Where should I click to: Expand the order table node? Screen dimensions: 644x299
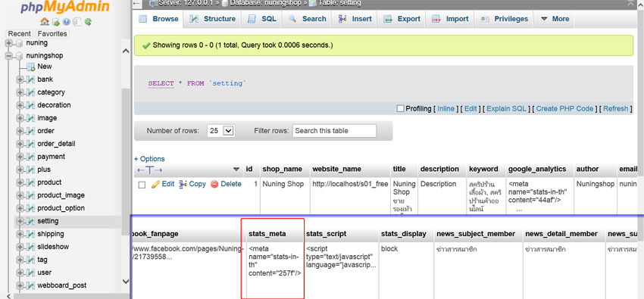click(x=20, y=131)
